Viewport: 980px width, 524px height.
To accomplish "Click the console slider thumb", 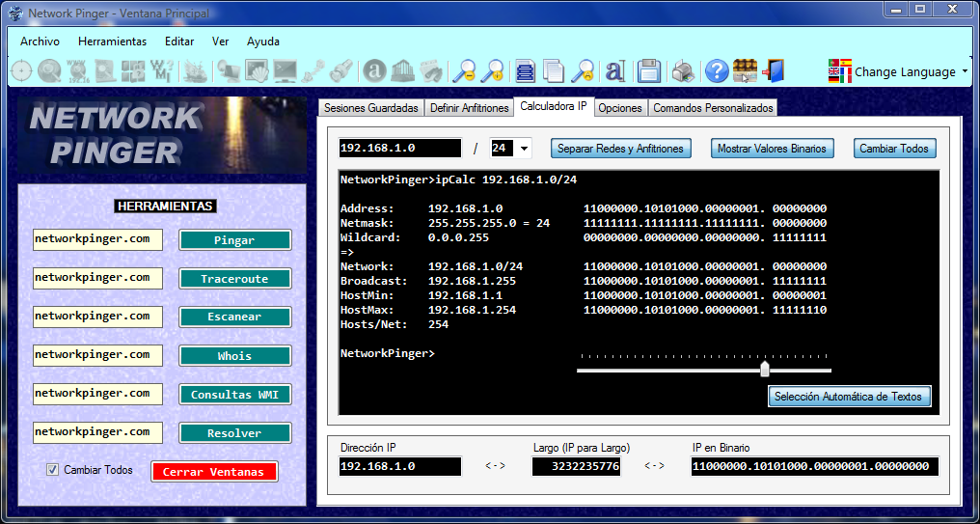I will click(x=764, y=369).
